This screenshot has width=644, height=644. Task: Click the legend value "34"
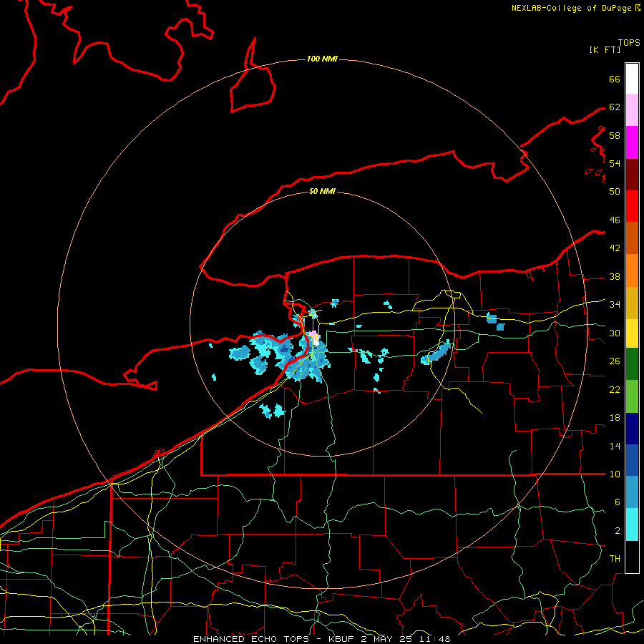coord(615,305)
